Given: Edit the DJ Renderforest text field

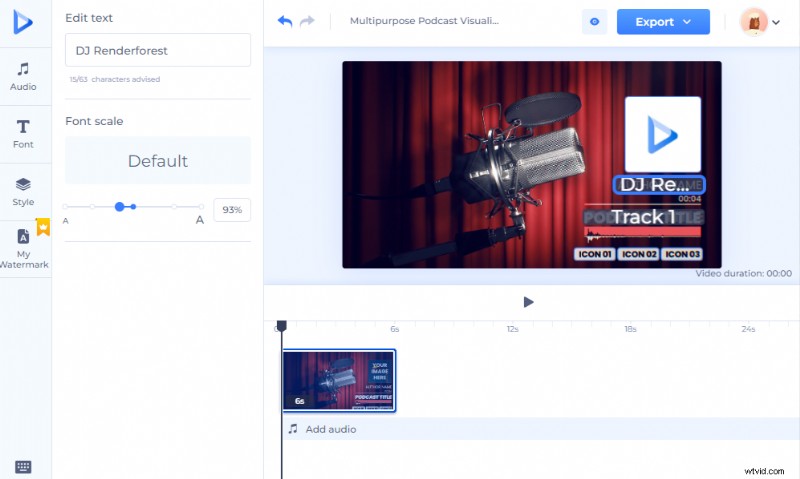Looking at the screenshot, I should [x=158, y=50].
